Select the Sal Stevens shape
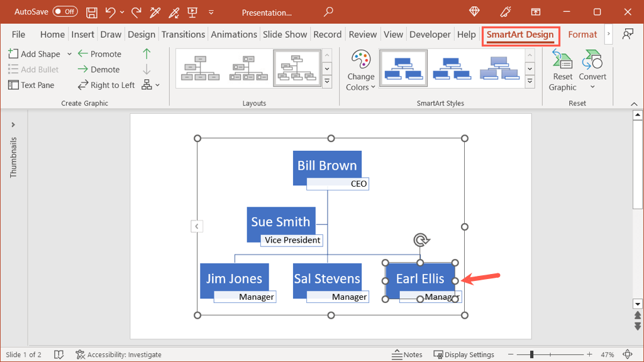 327,278
